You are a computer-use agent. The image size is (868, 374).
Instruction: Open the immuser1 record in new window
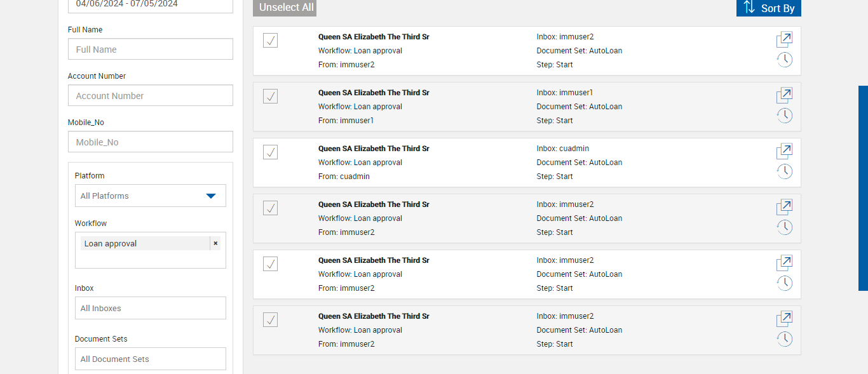pyautogui.click(x=784, y=95)
